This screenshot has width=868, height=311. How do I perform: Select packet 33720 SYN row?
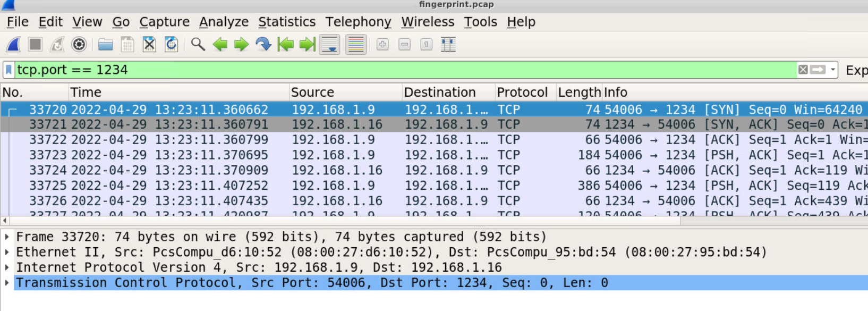tap(434, 110)
